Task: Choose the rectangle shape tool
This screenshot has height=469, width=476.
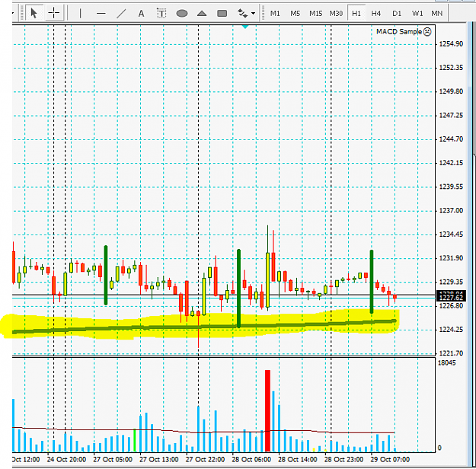Action: [x=222, y=14]
